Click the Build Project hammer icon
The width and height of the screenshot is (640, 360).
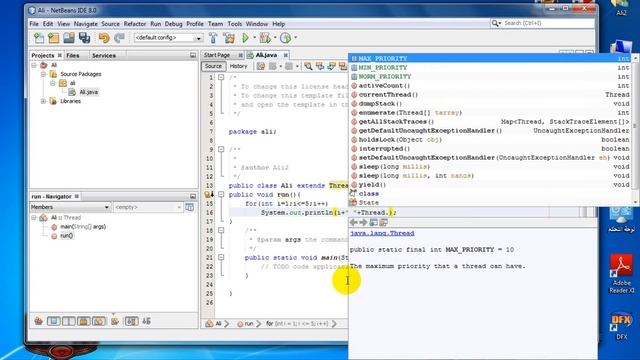213,38
